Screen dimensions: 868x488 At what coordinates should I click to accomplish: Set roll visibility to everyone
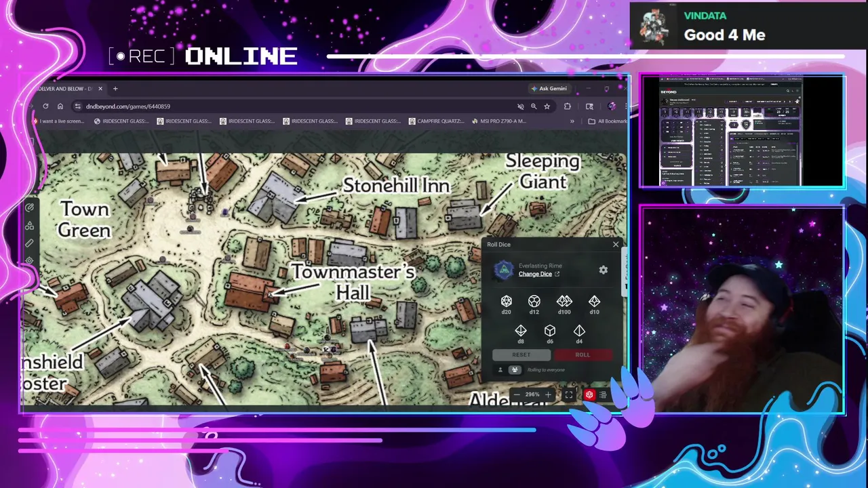[515, 369]
